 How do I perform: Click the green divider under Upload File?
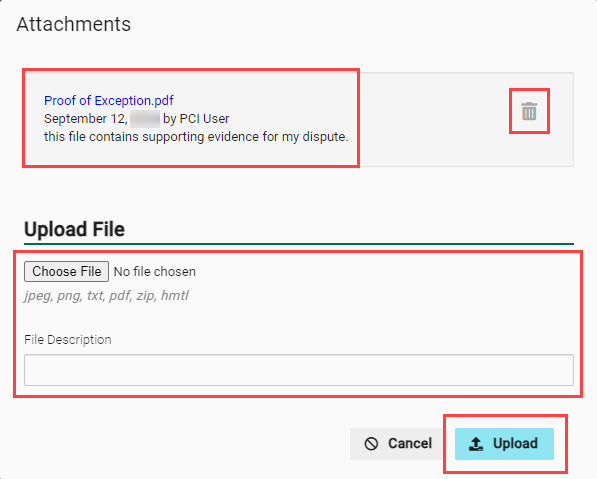tap(299, 244)
